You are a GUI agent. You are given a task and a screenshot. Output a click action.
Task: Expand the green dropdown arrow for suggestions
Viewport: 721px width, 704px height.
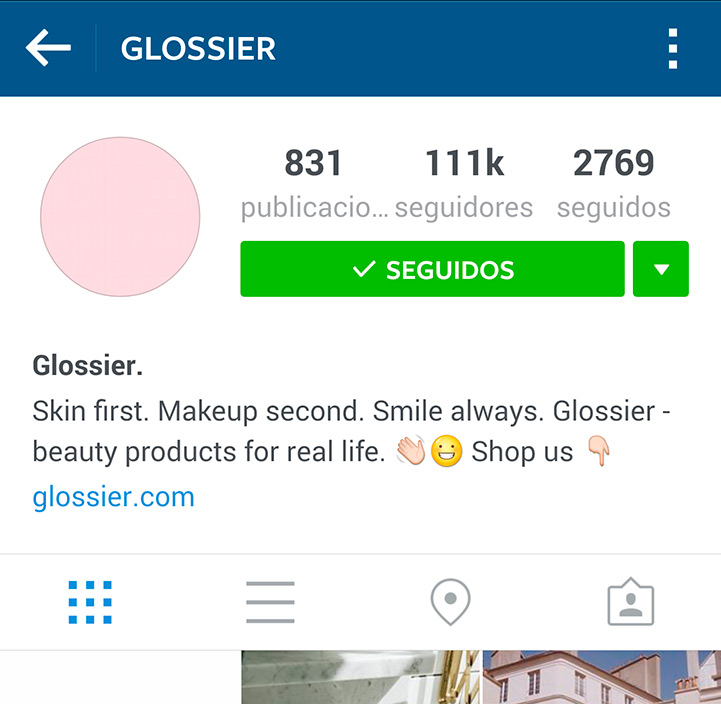(661, 269)
